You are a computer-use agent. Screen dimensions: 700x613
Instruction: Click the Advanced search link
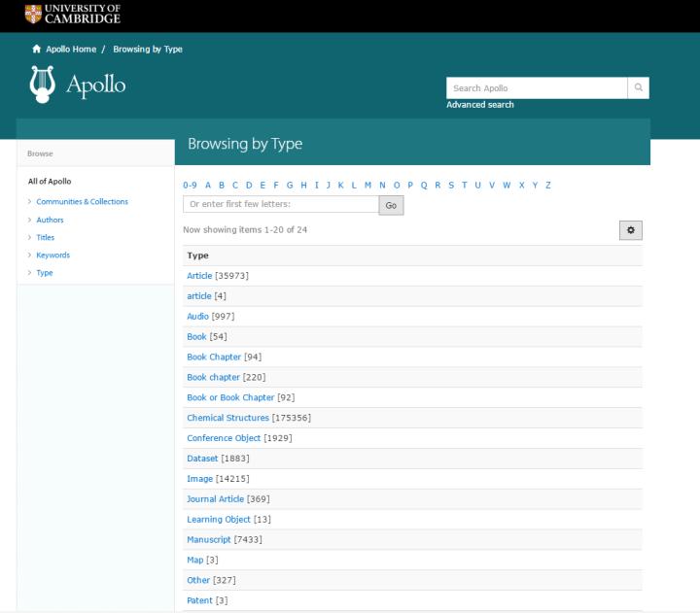(x=480, y=105)
